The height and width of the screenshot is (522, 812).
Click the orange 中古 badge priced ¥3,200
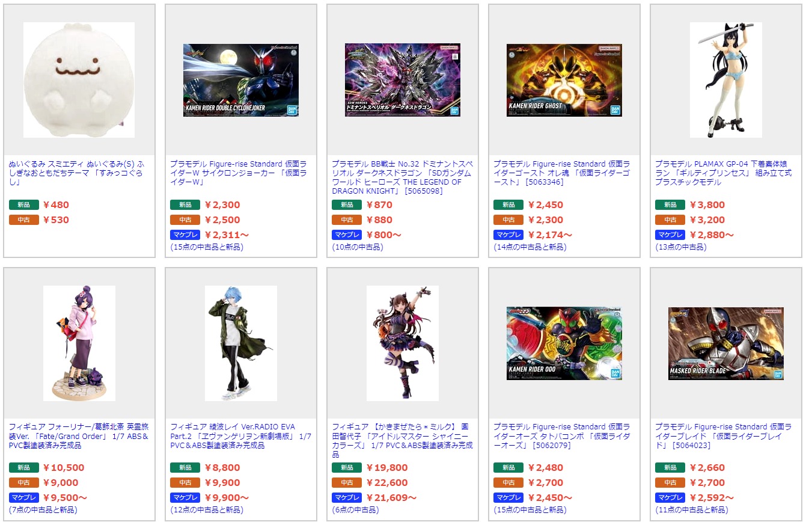670,220
